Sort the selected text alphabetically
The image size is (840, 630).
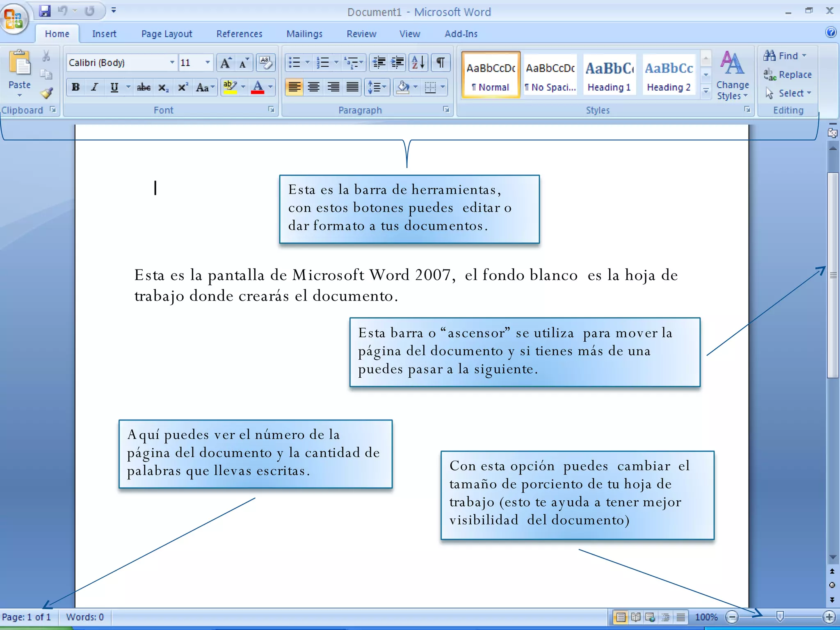click(418, 63)
